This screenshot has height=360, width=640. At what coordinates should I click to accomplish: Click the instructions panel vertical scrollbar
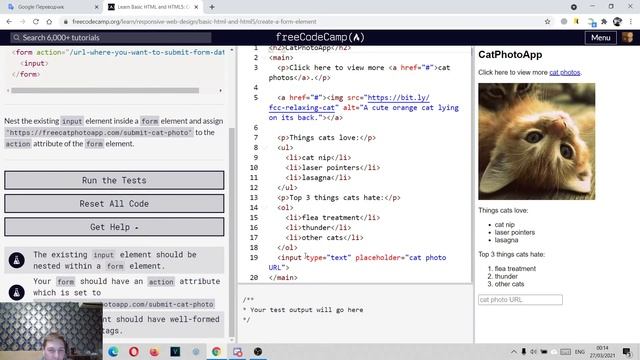point(232,231)
